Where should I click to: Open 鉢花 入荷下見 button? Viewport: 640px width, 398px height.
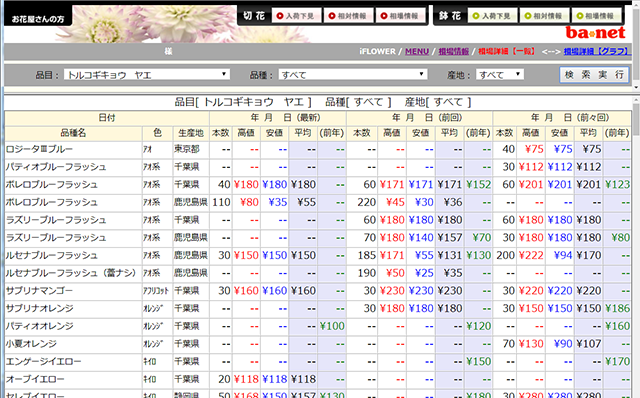click(492, 16)
